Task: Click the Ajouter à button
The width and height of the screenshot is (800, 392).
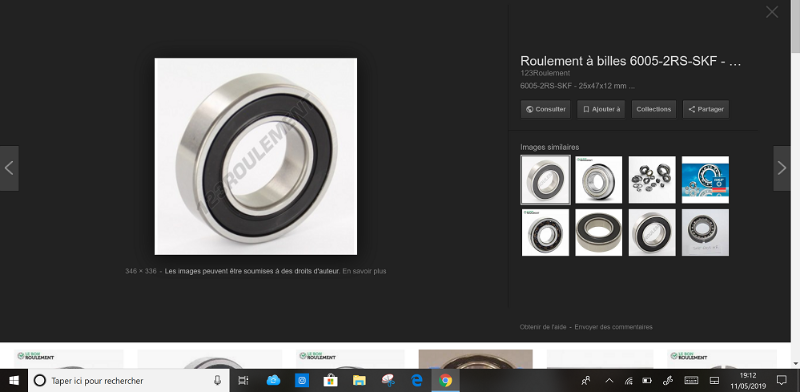Action: pos(601,109)
